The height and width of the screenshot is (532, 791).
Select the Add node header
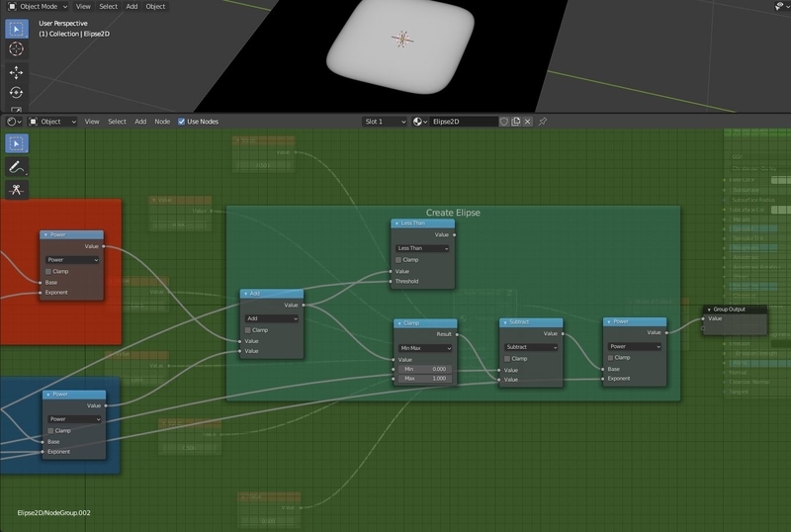tap(271, 294)
